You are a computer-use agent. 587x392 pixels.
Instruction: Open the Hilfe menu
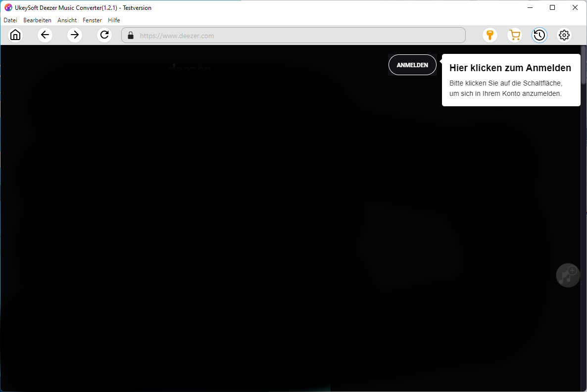(114, 20)
